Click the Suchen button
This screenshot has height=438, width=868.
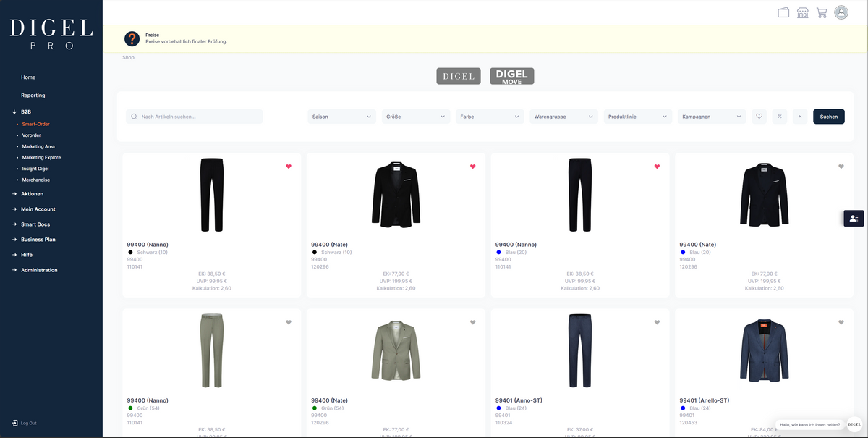click(829, 117)
